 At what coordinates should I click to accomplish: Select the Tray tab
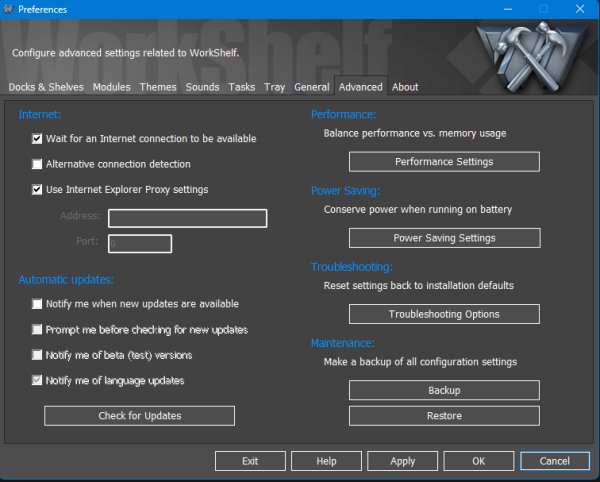pos(274,87)
